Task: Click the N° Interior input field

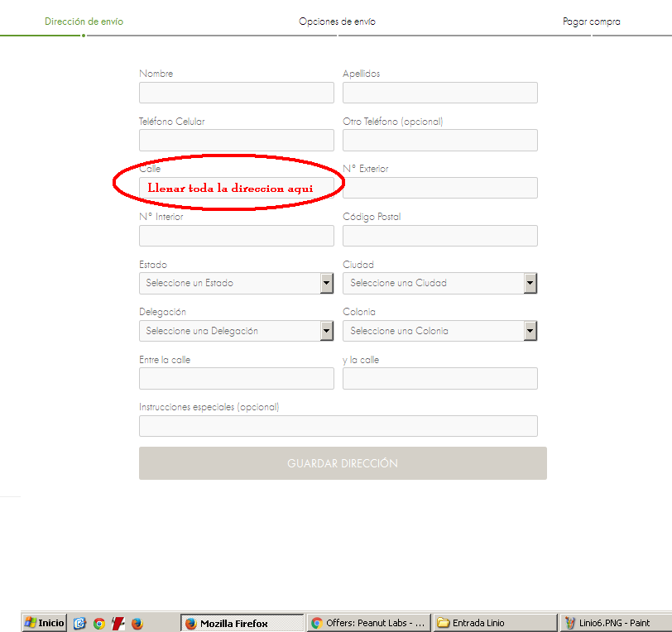Action: pos(236,236)
